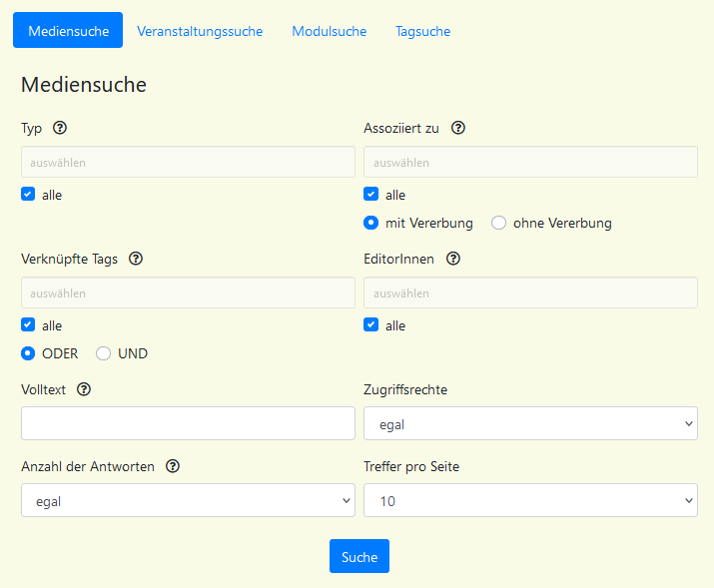Show help for Volltext field
Image resolution: width=714 pixels, height=588 pixels.
point(85,389)
